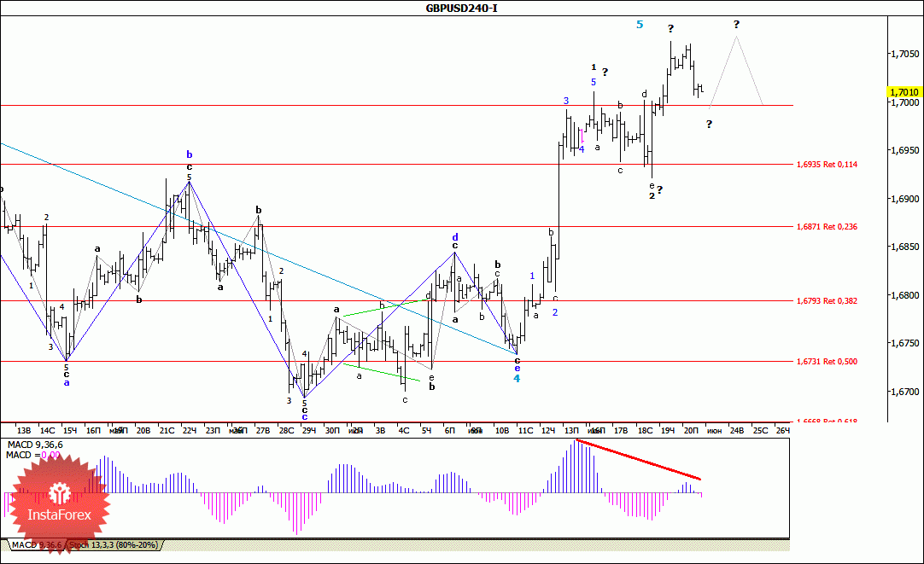The image size is (924, 564).
Task: Click the cyan wave 5 label at top
Action: 640,25
